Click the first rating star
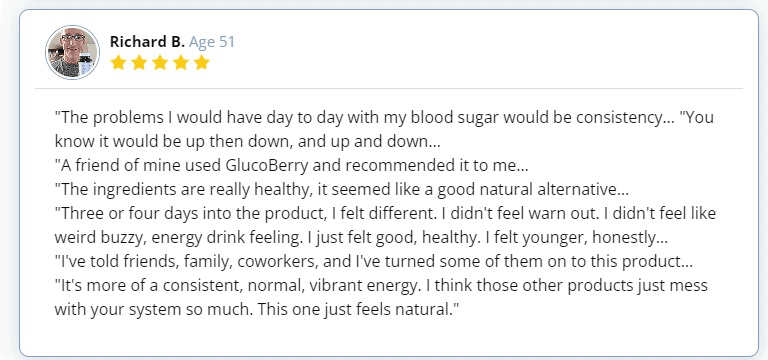768x360 pixels. pos(118,63)
